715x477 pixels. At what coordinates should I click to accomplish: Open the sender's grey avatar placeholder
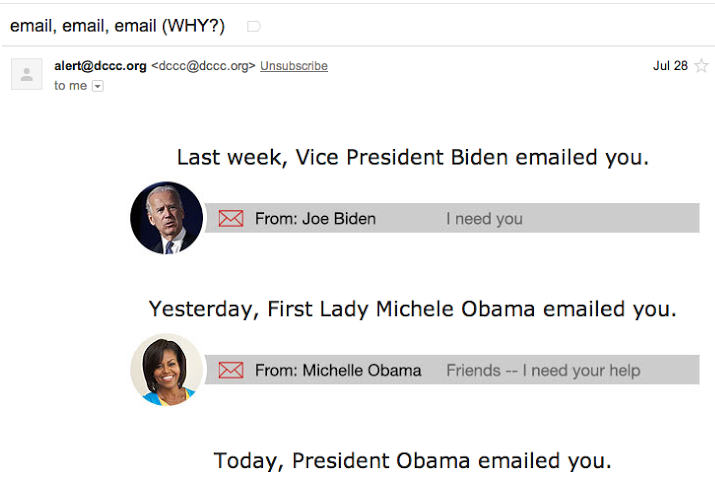(x=27, y=74)
